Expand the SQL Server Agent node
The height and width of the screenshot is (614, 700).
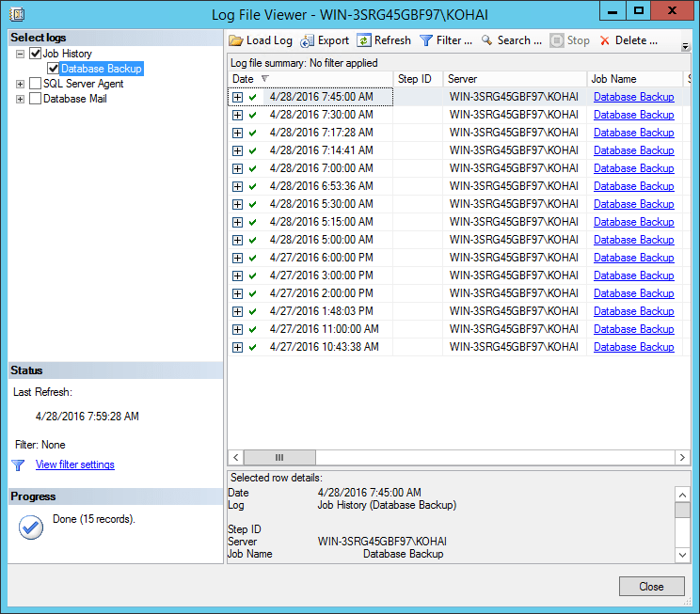click(21, 84)
